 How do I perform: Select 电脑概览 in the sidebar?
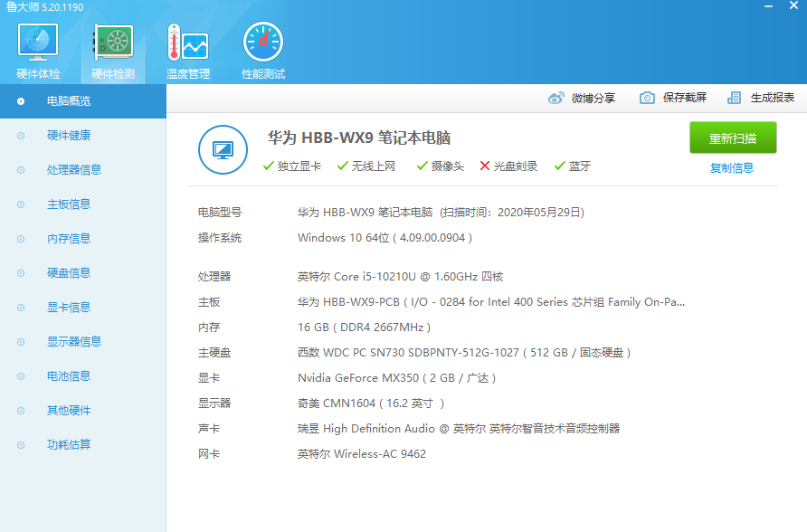click(x=83, y=101)
